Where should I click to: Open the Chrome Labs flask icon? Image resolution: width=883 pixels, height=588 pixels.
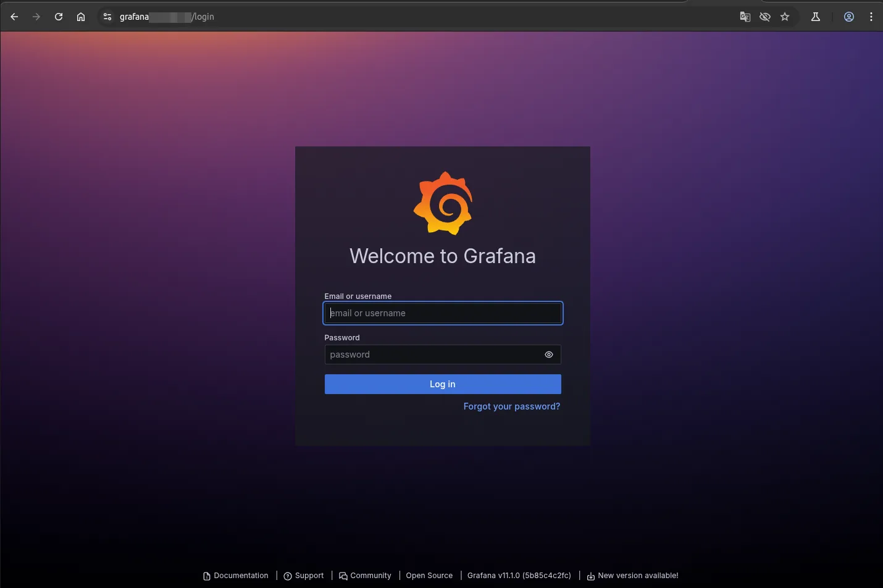click(816, 17)
